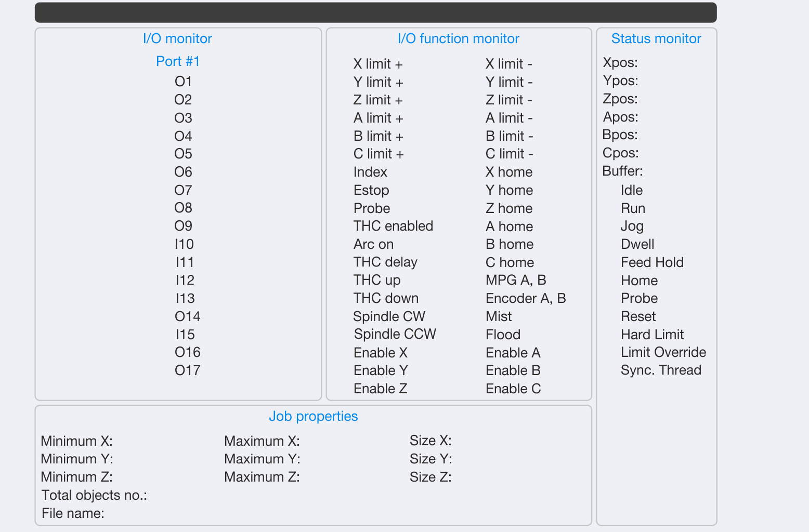
Task: Click the I10 input pin label
Action: tap(185, 244)
